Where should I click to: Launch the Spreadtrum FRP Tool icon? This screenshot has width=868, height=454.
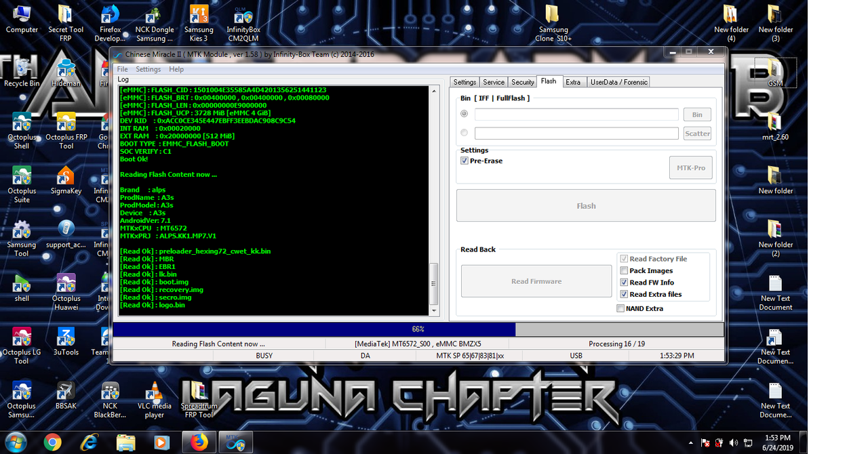[x=199, y=399]
